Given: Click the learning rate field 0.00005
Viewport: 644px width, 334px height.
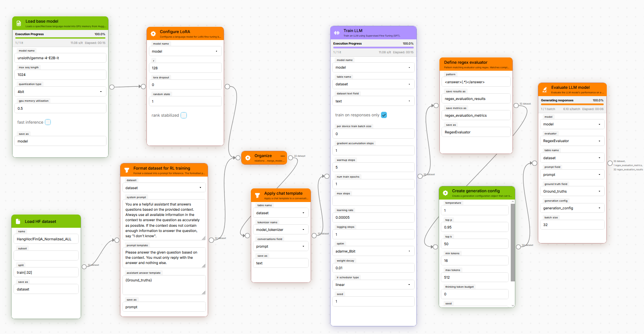Looking at the screenshot, I should pos(373,217).
